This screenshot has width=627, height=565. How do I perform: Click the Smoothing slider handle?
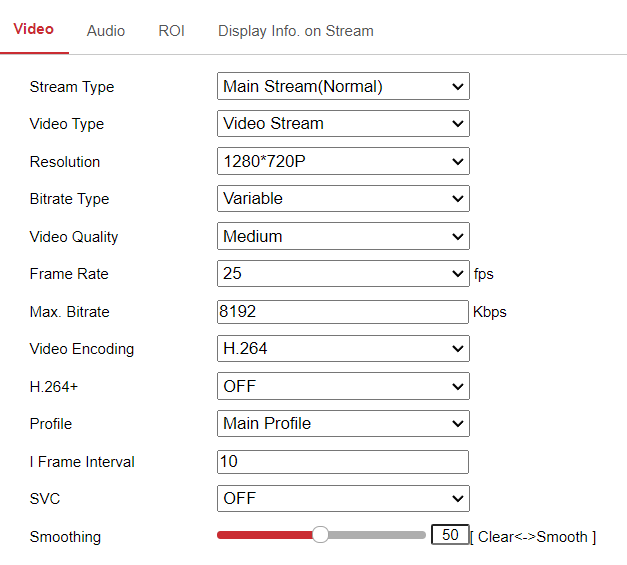point(320,535)
